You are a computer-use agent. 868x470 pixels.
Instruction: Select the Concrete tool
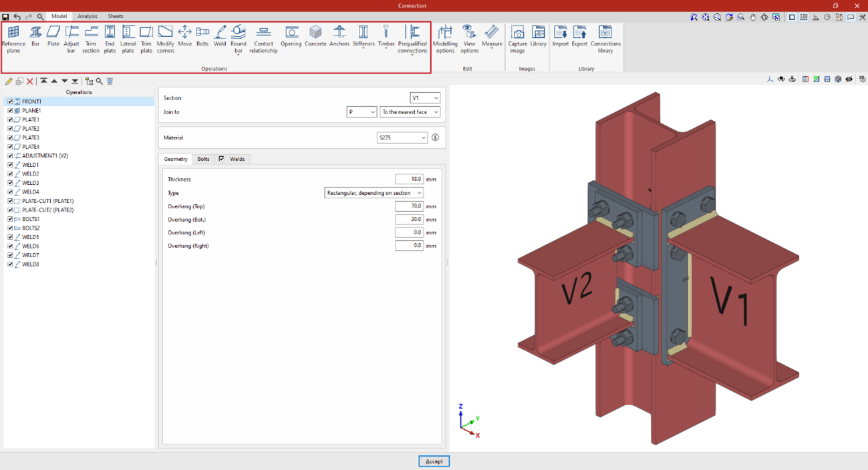(x=315, y=37)
